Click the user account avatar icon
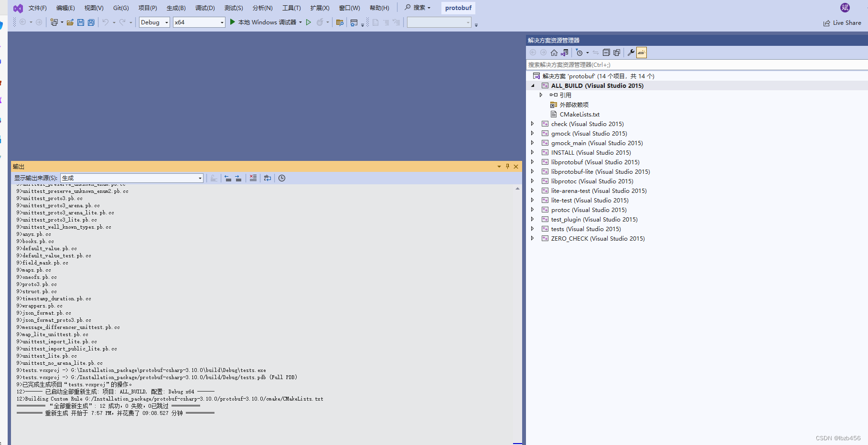Viewport: 868px width, 445px height. click(845, 8)
